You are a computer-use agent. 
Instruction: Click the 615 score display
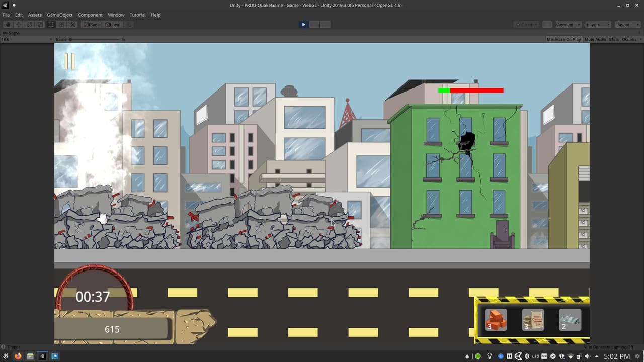coord(112,329)
